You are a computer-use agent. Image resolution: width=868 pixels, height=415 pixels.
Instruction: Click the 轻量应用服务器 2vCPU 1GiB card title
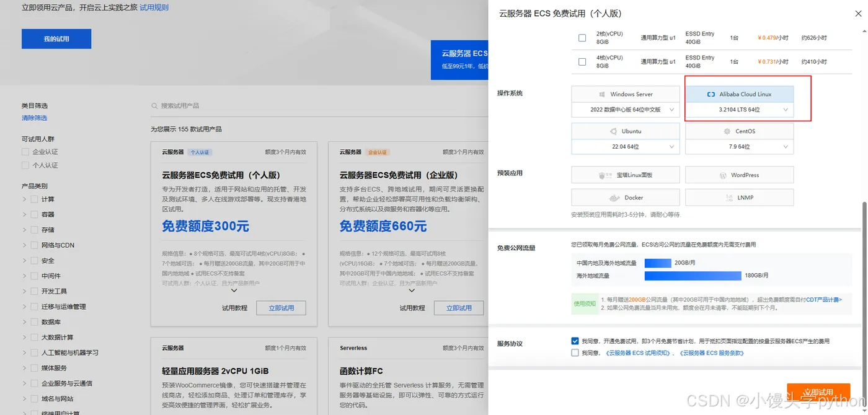click(215, 372)
